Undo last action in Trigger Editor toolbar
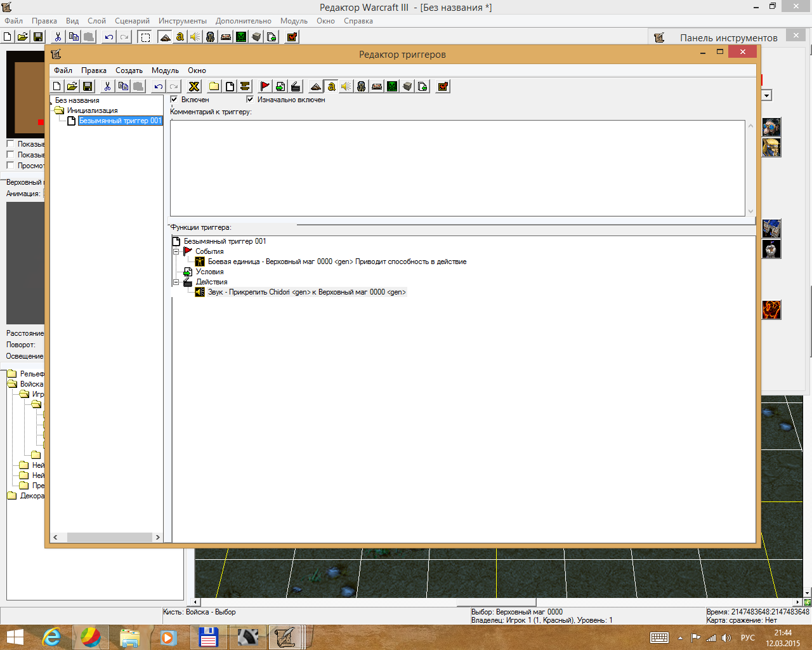 coord(159,86)
